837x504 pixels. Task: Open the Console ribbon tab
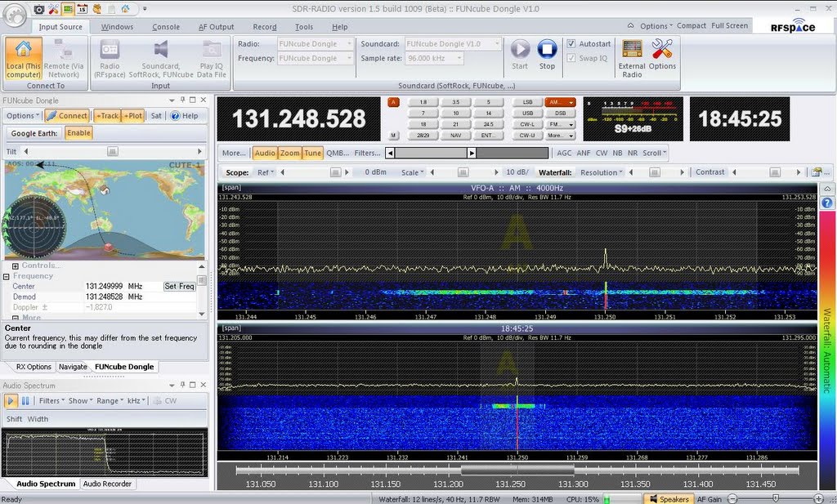pyautogui.click(x=166, y=27)
